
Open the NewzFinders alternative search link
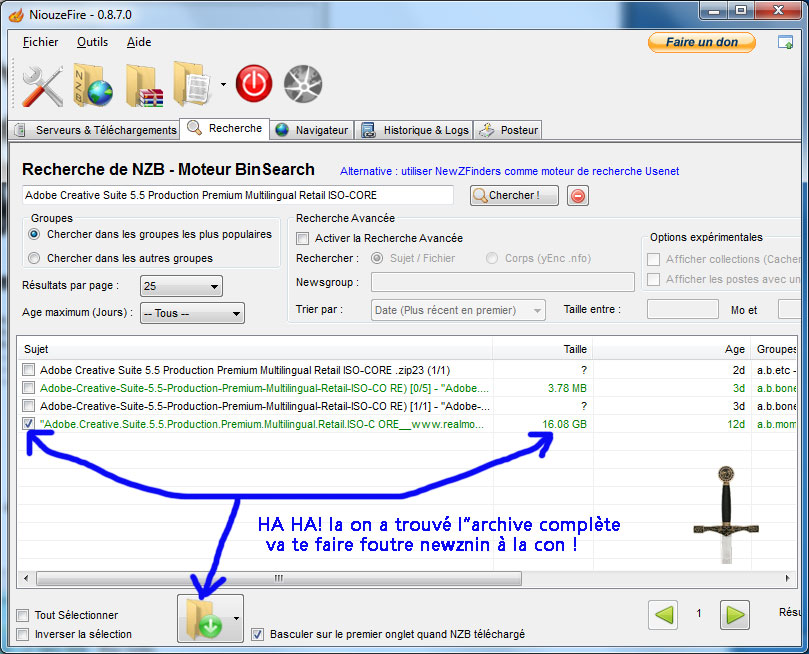(510, 171)
